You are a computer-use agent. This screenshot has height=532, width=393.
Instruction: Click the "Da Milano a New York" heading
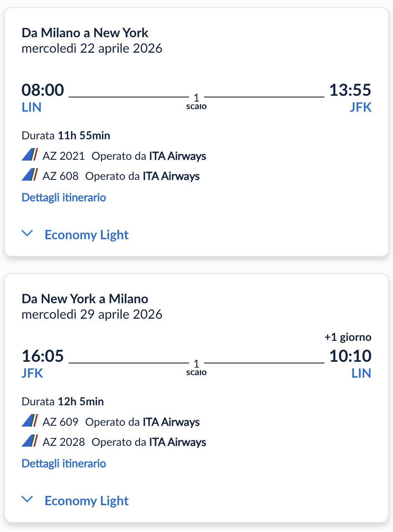[85, 33]
